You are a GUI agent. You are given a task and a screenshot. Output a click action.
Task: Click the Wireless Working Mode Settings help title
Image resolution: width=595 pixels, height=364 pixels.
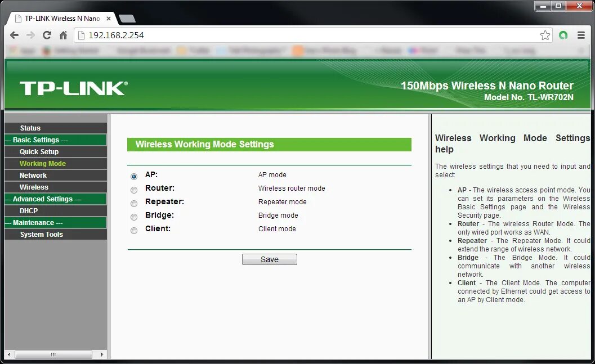click(x=512, y=143)
